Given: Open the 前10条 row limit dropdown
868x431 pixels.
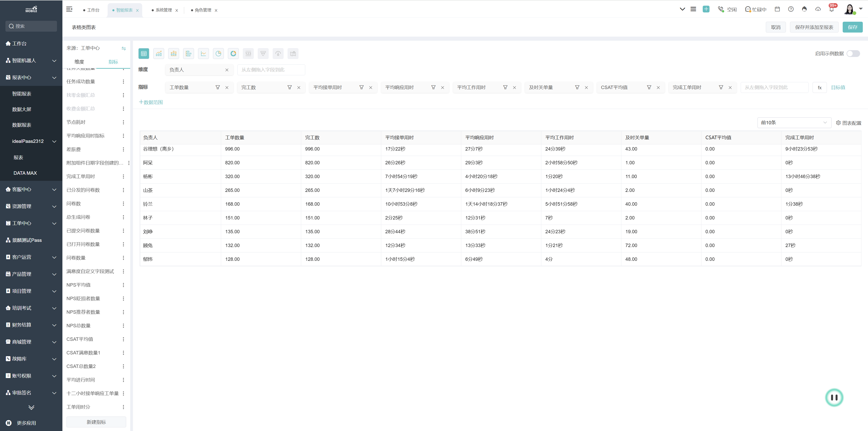Looking at the screenshot, I should coord(794,122).
